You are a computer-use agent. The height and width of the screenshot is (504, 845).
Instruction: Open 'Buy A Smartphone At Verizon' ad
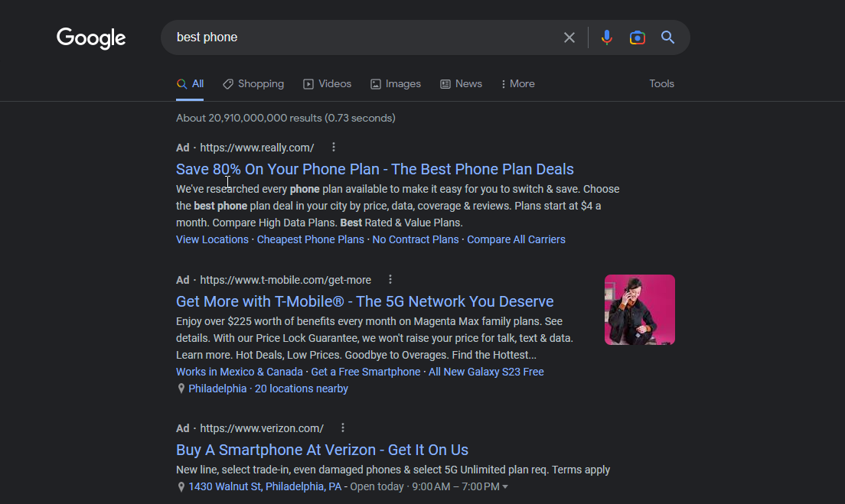pos(322,450)
